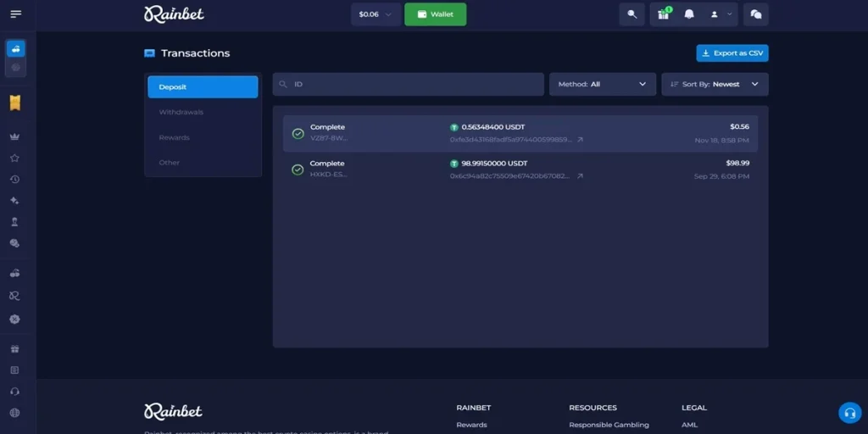The image size is (868, 434).
Task: Open the floating blue support headset button
Action: [849, 413]
